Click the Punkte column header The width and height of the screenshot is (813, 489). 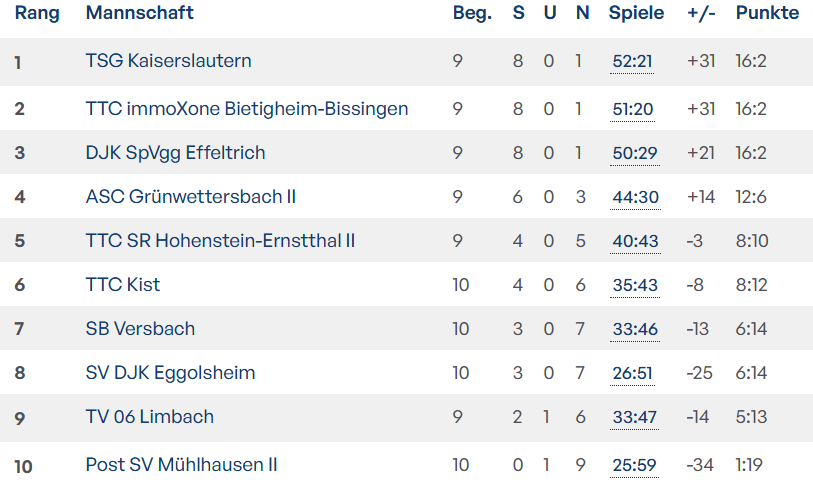767,13
